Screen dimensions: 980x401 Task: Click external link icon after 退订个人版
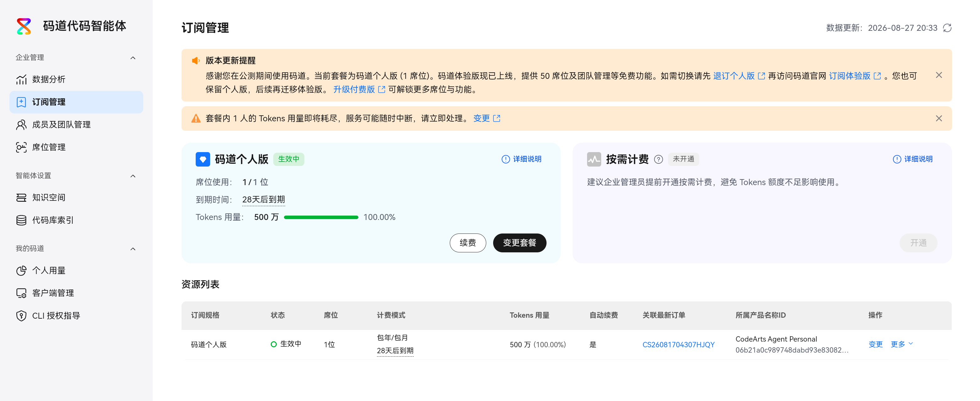(x=761, y=76)
